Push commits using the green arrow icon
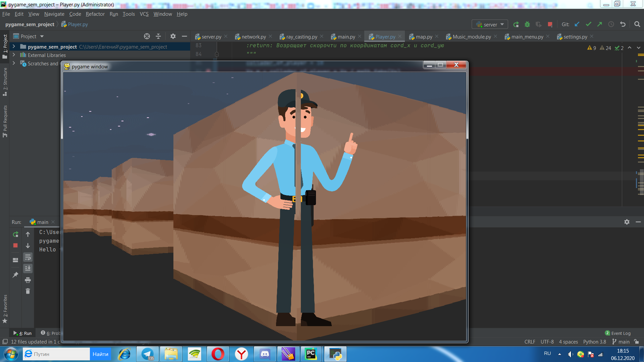This screenshot has width=644, height=362. [599, 24]
